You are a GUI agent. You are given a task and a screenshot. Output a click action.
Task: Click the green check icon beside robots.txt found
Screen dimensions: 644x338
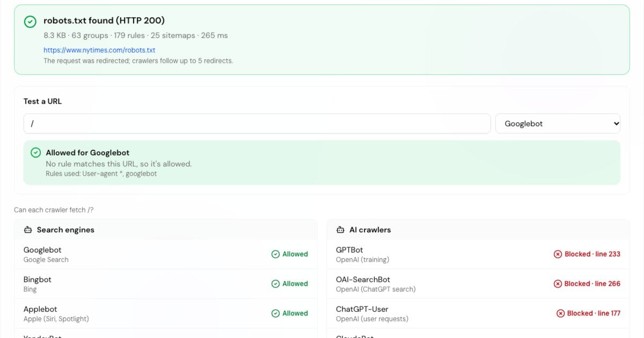30,21
